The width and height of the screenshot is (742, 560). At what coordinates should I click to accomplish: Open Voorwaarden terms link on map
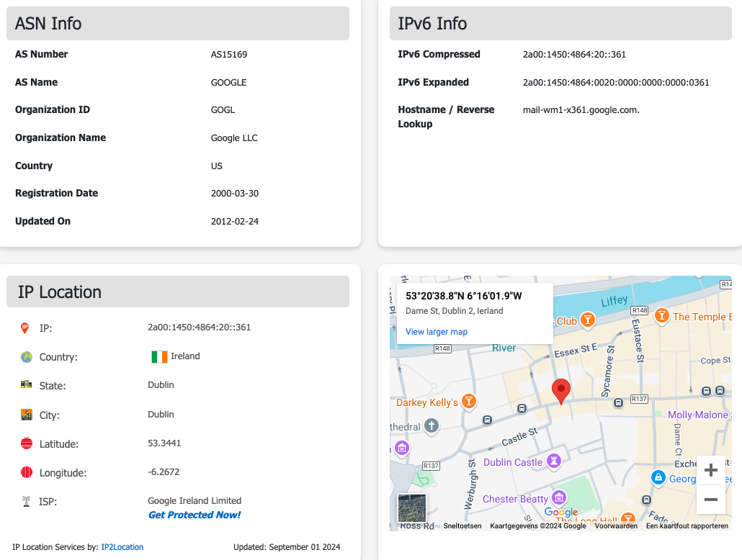pyautogui.click(x=615, y=526)
